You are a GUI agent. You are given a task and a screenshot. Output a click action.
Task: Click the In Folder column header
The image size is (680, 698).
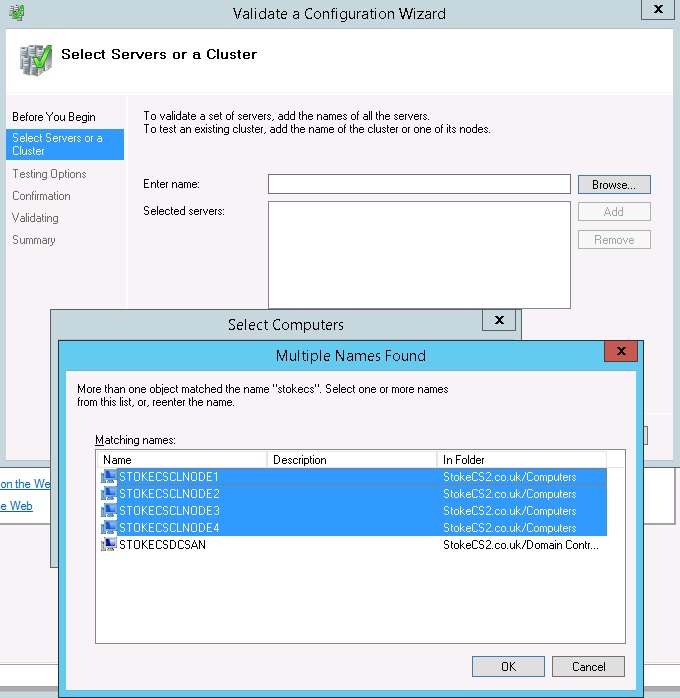(x=522, y=459)
